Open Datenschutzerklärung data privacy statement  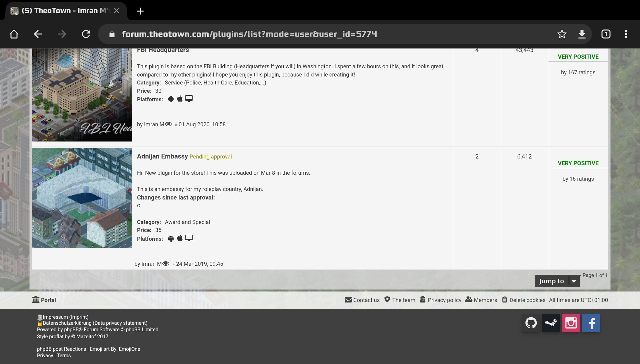click(92, 323)
